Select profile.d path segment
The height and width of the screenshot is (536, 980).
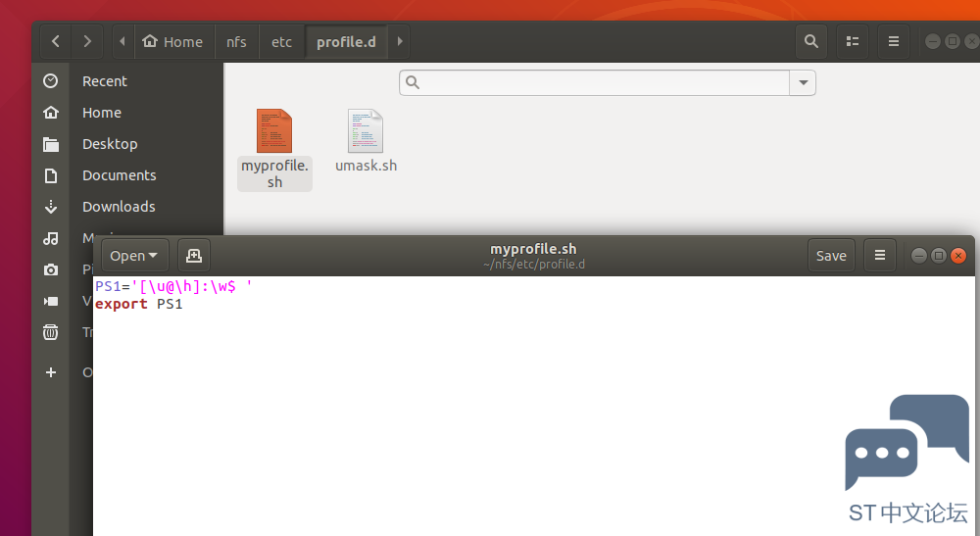point(346,42)
